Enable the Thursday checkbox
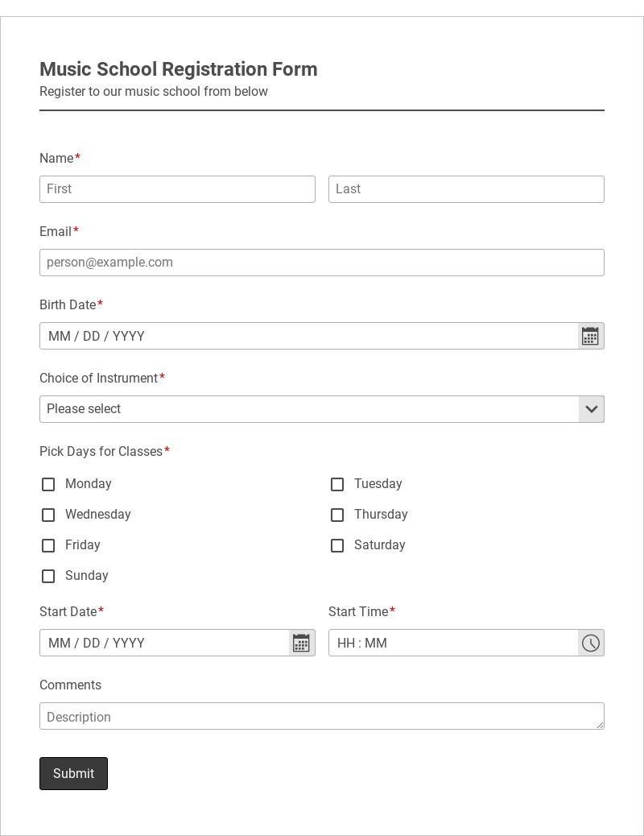Screen dimensions: 644x836 coord(337,515)
